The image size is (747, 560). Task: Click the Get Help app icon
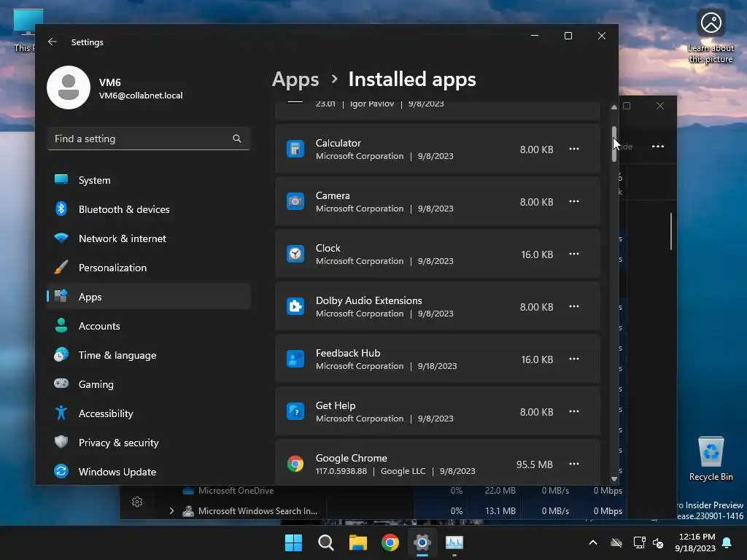point(295,411)
